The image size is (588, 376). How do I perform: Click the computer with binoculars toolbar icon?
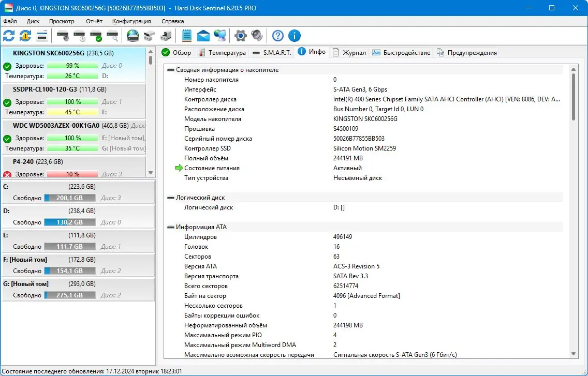166,36
